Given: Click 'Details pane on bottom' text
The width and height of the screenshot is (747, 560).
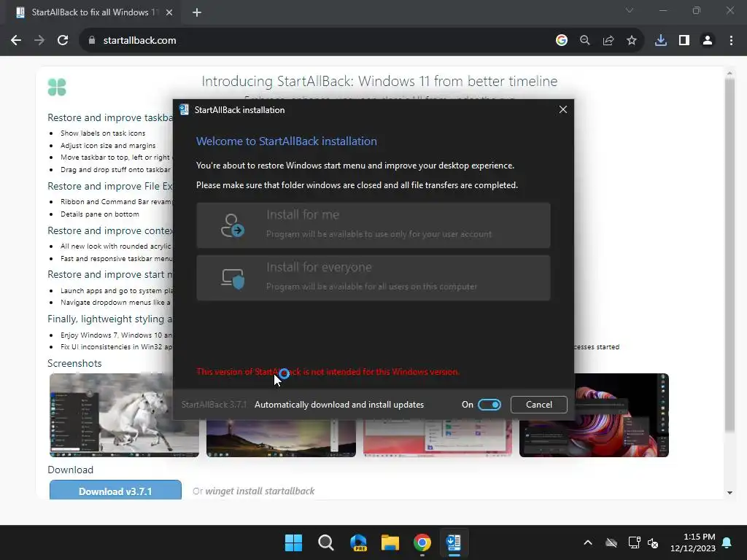Looking at the screenshot, I should [99, 214].
